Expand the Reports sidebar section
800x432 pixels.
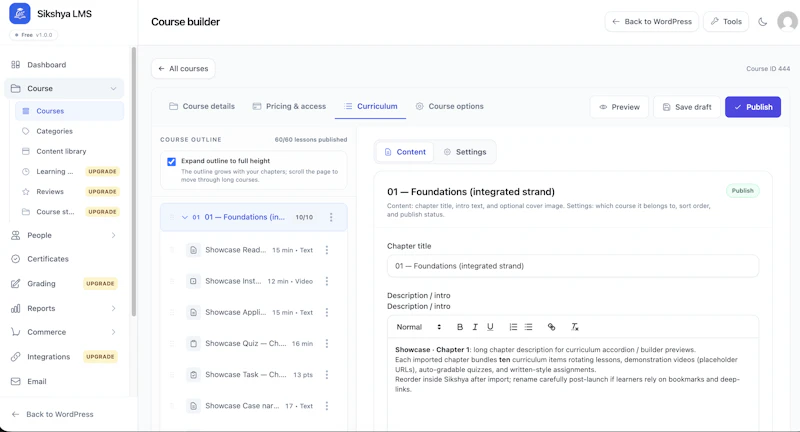[x=113, y=309]
